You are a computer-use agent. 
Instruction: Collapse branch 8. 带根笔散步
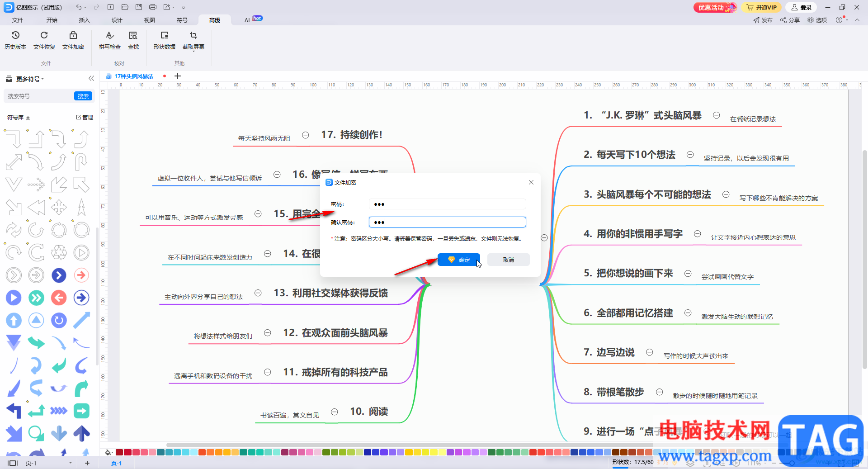(660, 392)
